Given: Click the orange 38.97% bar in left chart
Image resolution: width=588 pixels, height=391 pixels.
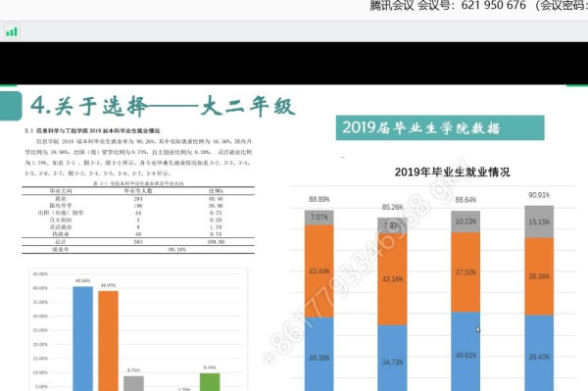Looking at the screenshot, I should click(x=108, y=341).
